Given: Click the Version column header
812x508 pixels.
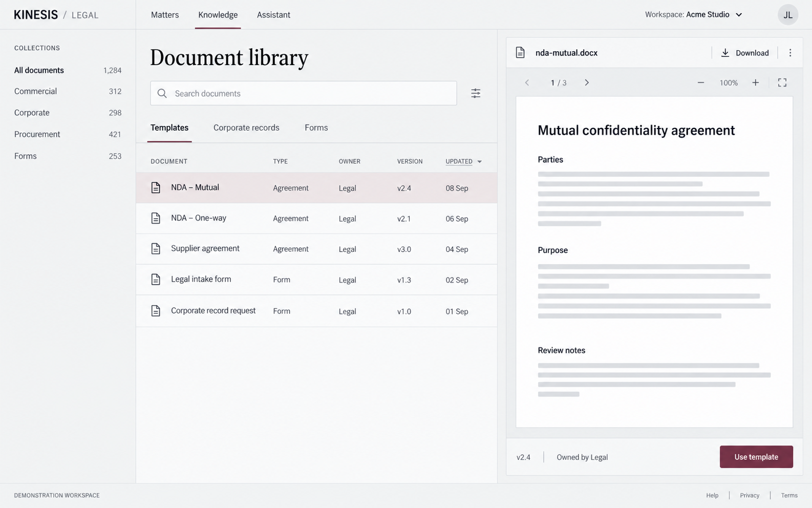Looking at the screenshot, I should pyautogui.click(x=410, y=161).
